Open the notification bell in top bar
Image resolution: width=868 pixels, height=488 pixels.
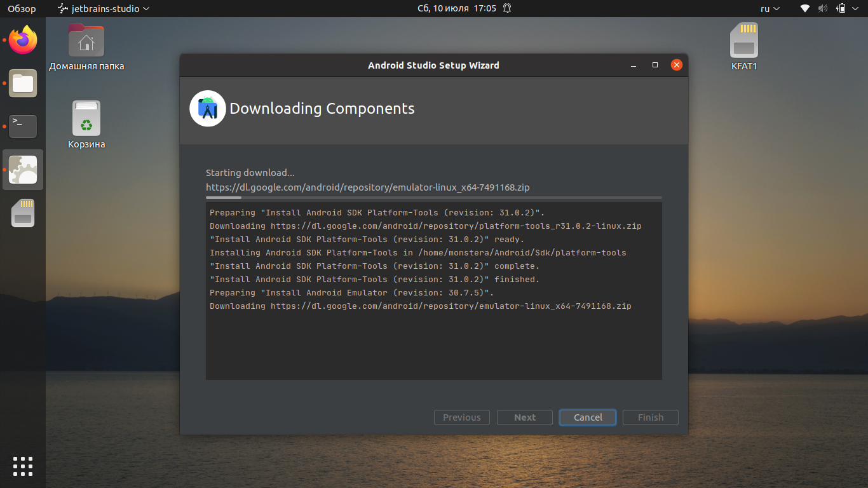507,8
